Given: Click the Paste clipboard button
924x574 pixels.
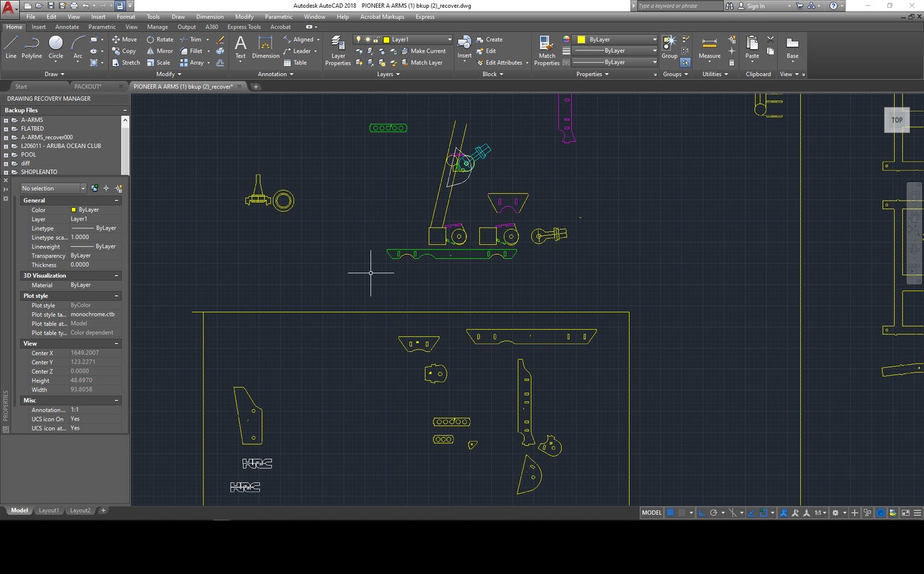Looking at the screenshot, I should 752,47.
